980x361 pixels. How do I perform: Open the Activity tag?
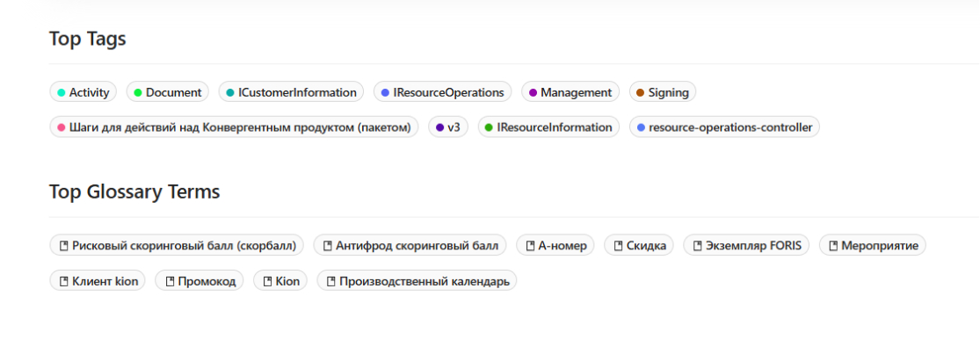83,92
